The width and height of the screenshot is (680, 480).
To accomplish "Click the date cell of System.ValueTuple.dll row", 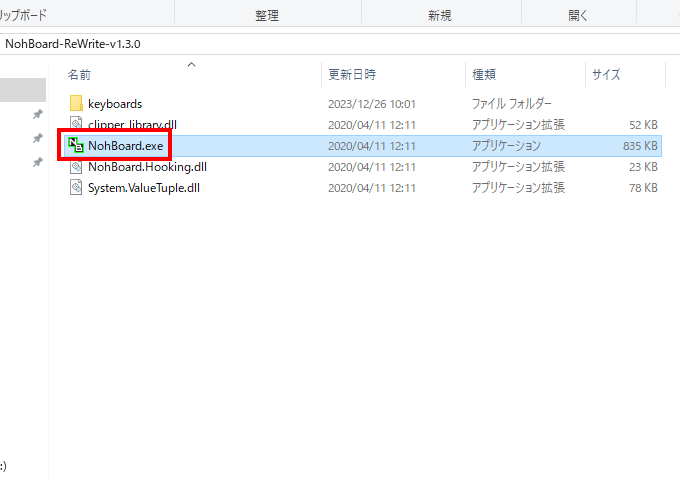I will coord(372,188).
